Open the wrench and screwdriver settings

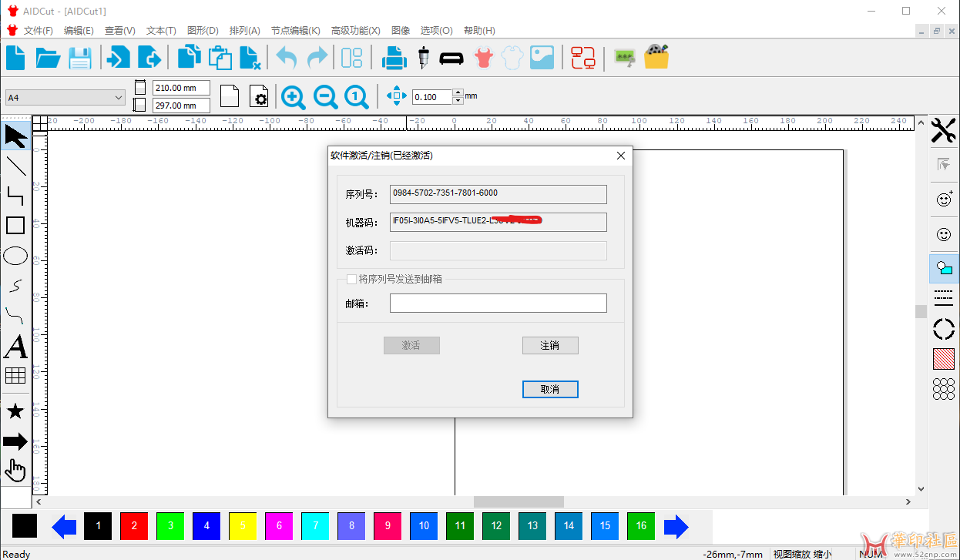click(x=944, y=131)
